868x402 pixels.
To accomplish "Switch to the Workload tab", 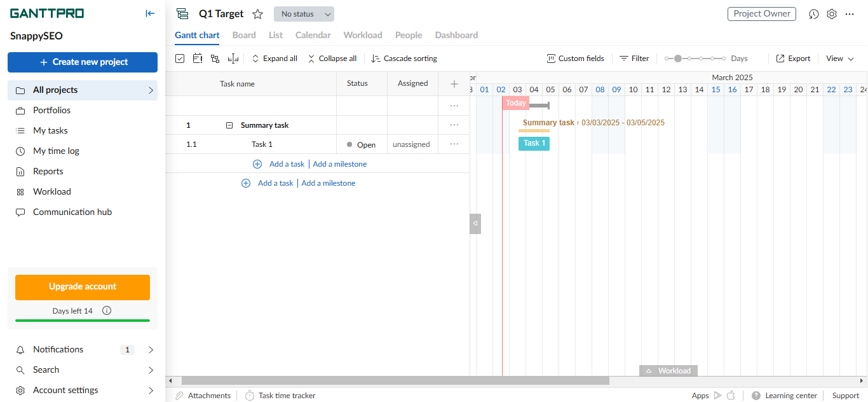I will click(363, 35).
